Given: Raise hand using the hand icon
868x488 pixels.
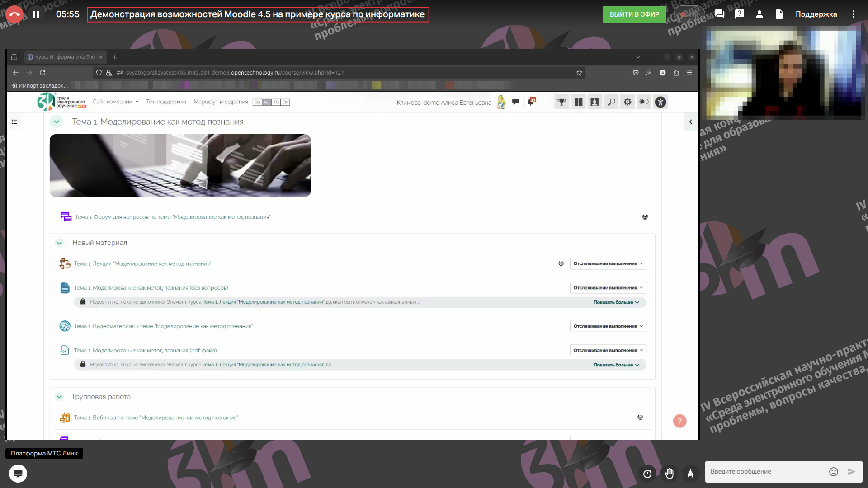Looking at the screenshot, I should coord(669,473).
